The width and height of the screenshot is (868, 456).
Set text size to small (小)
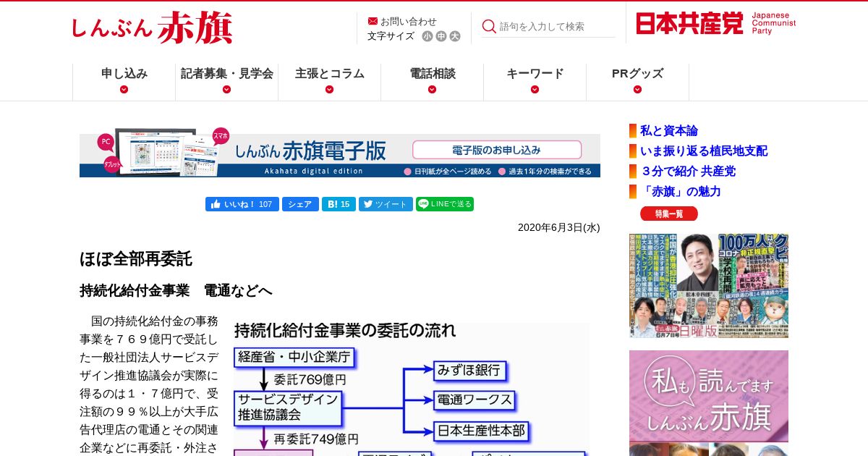[427, 36]
